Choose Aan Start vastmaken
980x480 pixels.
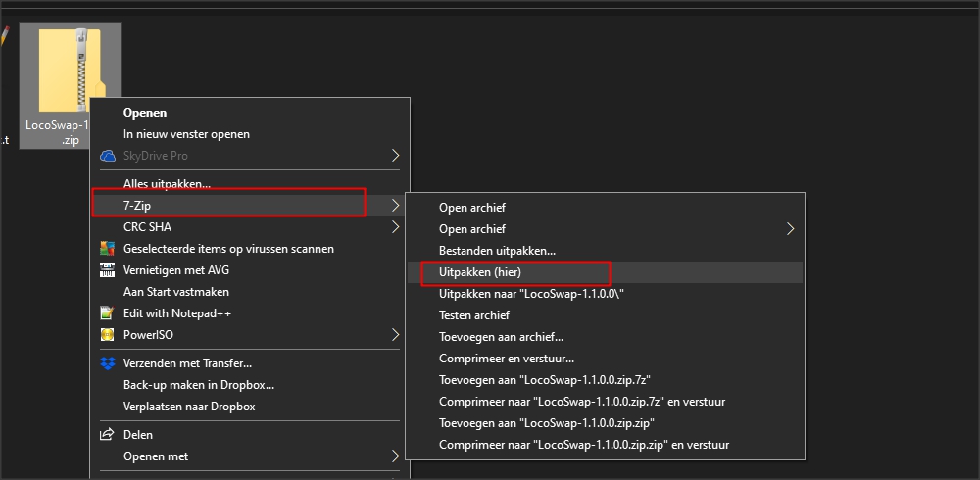coord(176,292)
